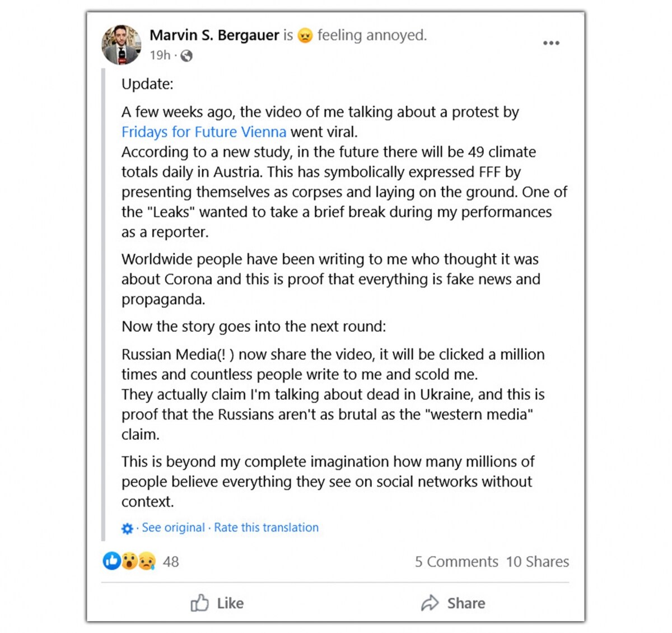Screen dimensions: 672x633
Task: Open Marvin S. Bergauer's profile picture
Action: [x=121, y=45]
